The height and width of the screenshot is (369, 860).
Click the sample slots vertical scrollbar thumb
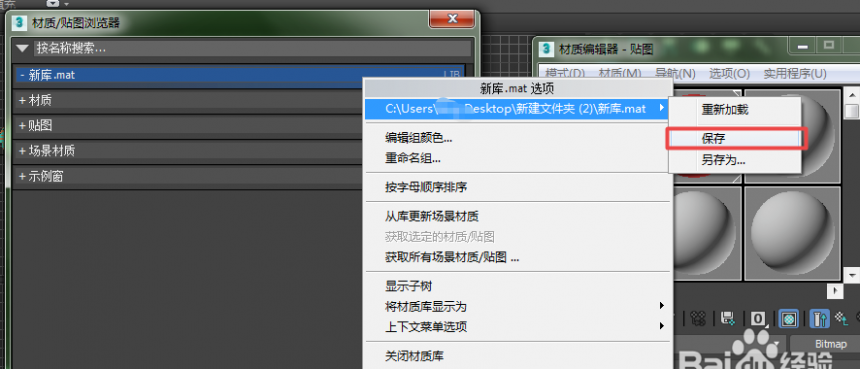pyautogui.click(x=851, y=110)
